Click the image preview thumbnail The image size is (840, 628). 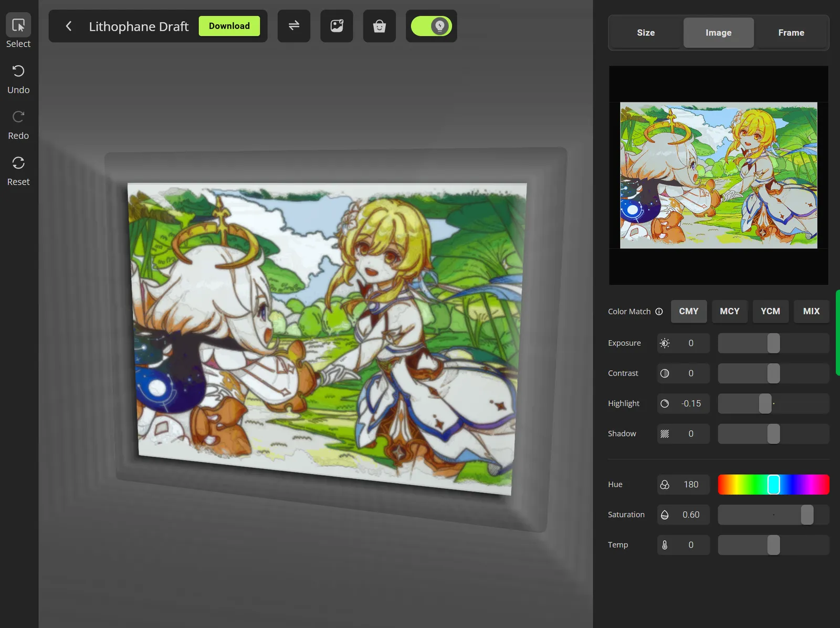[718, 175]
